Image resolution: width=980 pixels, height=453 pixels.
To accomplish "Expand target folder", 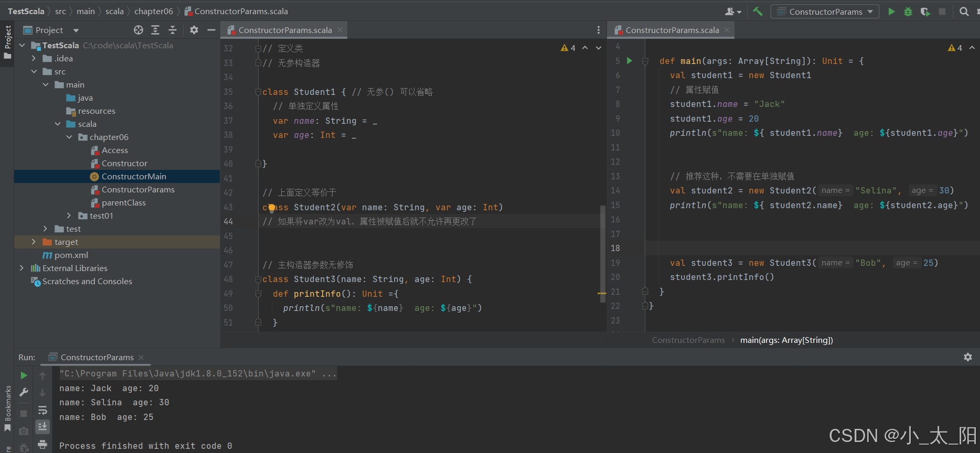I will [x=34, y=242].
